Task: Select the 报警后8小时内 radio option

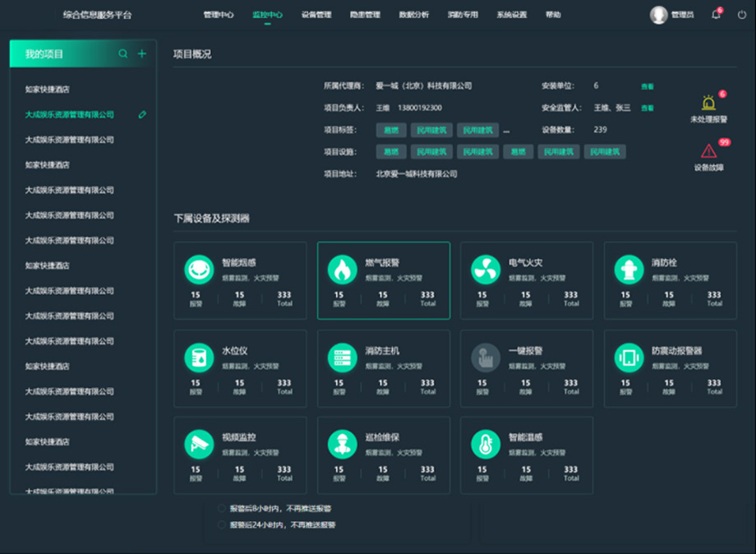Action: [222, 509]
